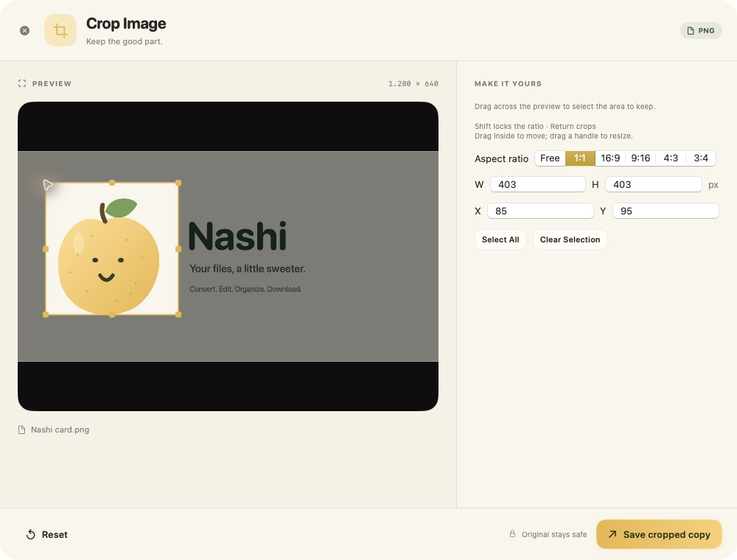Click the crop tool icon in header
The width and height of the screenshot is (737, 560).
(x=60, y=30)
